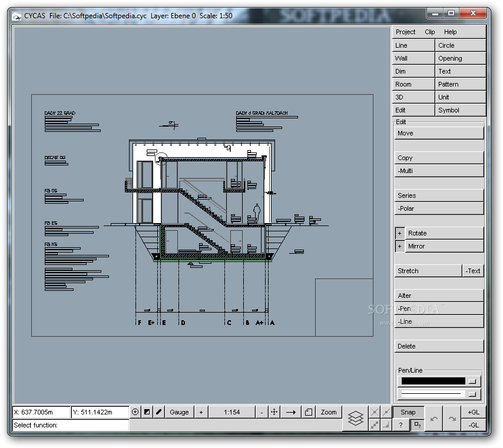Open the Help menu
503x448 pixels.
(x=451, y=32)
